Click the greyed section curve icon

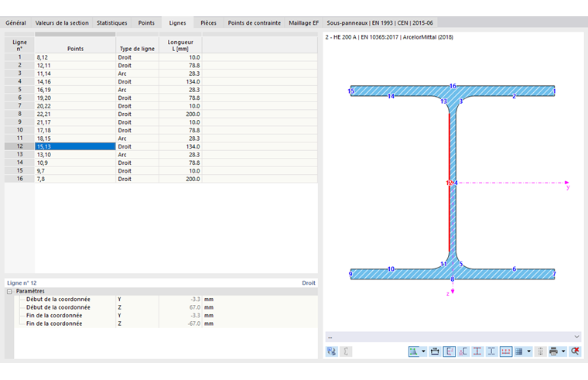click(346, 351)
